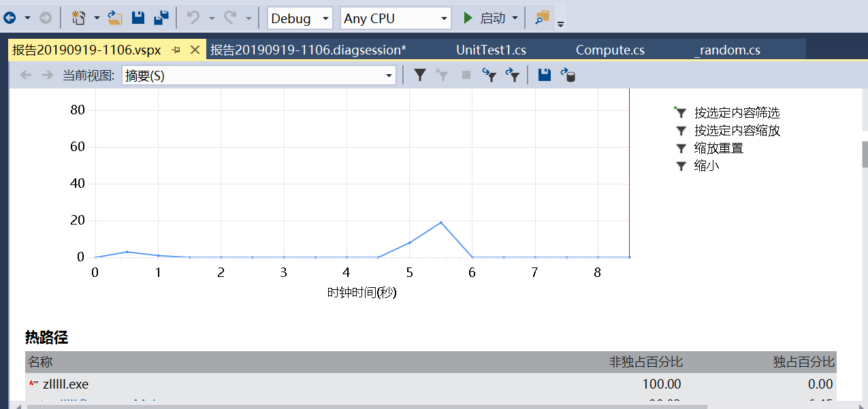Click the funnel icon beside 按选定内容缩放
Viewport: 868px width, 409px height.
pos(680,131)
